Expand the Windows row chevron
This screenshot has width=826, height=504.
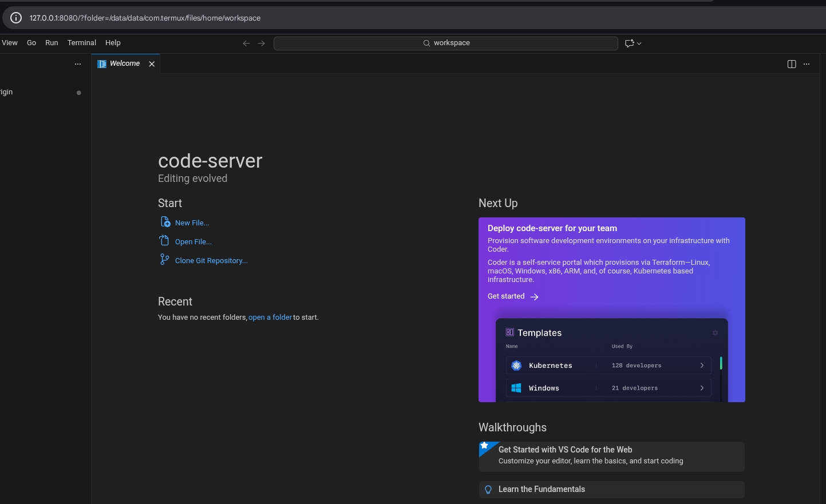702,388
